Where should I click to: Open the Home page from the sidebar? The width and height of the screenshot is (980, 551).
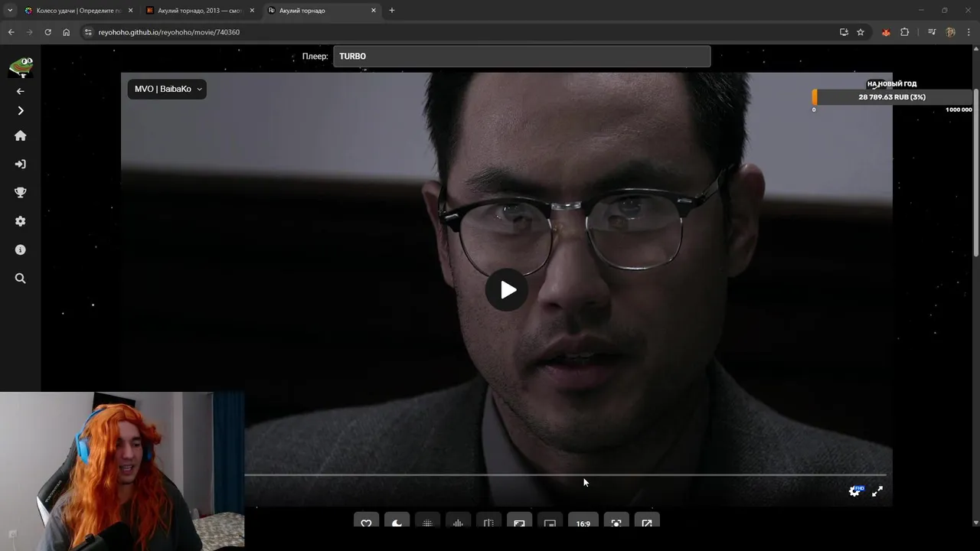click(21, 135)
